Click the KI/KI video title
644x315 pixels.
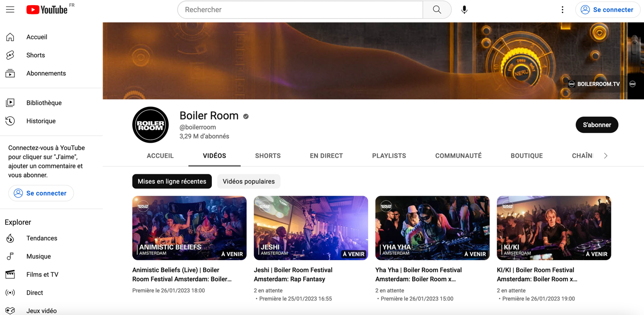tap(537, 275)
